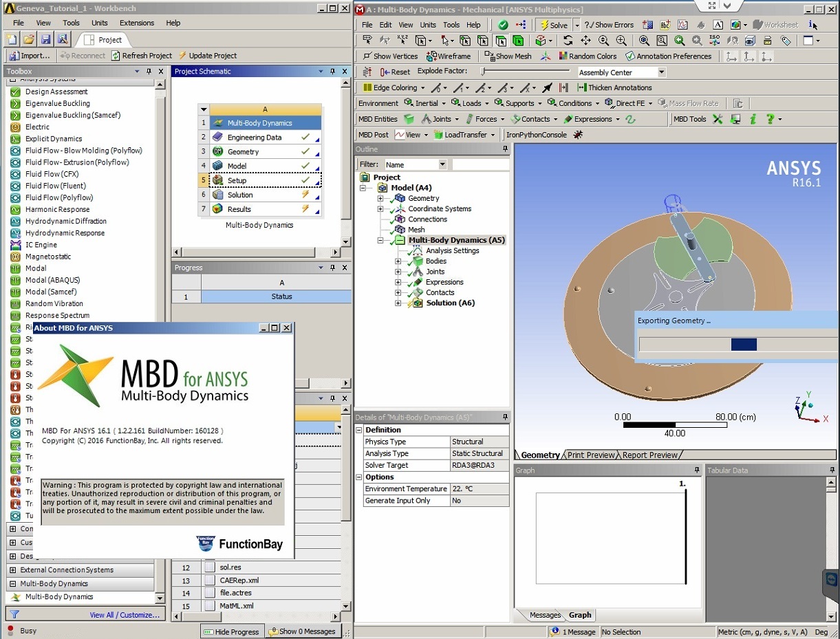840x639 pixels.
Task: Expand the Geometry node in Outline
Action: pos(380,198)
